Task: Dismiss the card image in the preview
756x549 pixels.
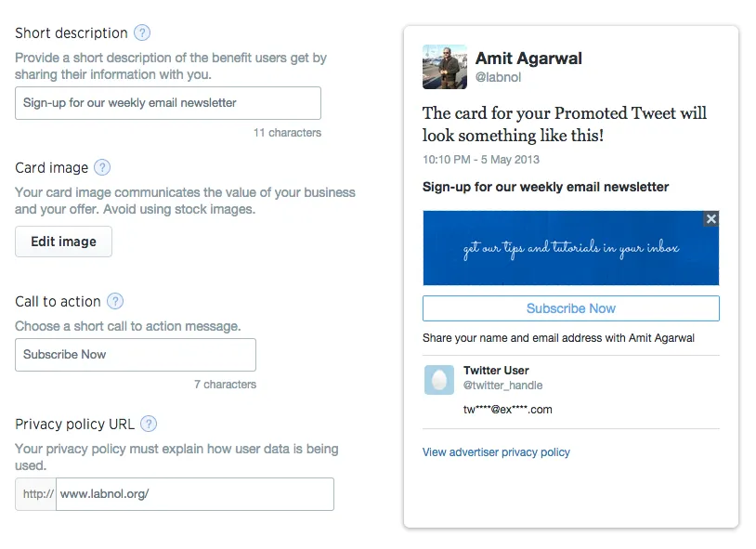Action: (710, 219)
